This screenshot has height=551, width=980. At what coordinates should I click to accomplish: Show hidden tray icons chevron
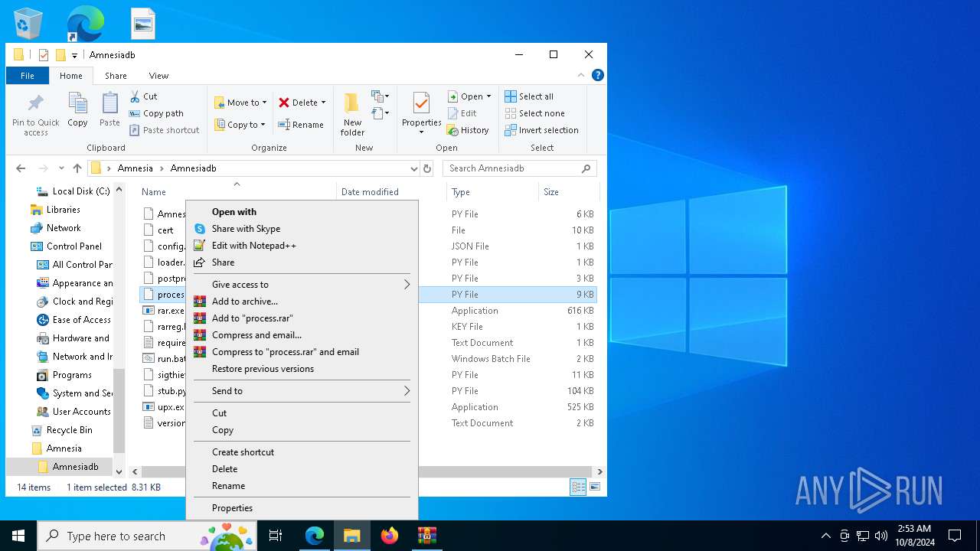pos(825,536)
